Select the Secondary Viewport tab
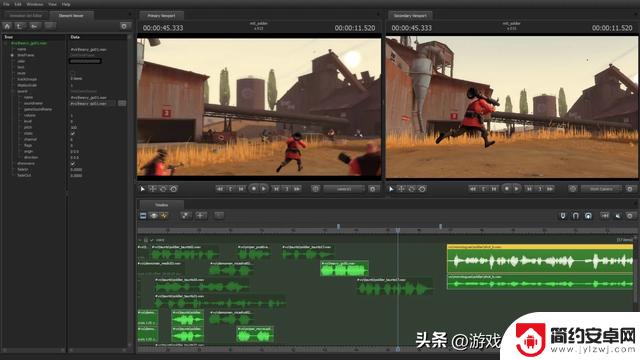The height and width of the screenshot is (360, 640). [410, 16]
